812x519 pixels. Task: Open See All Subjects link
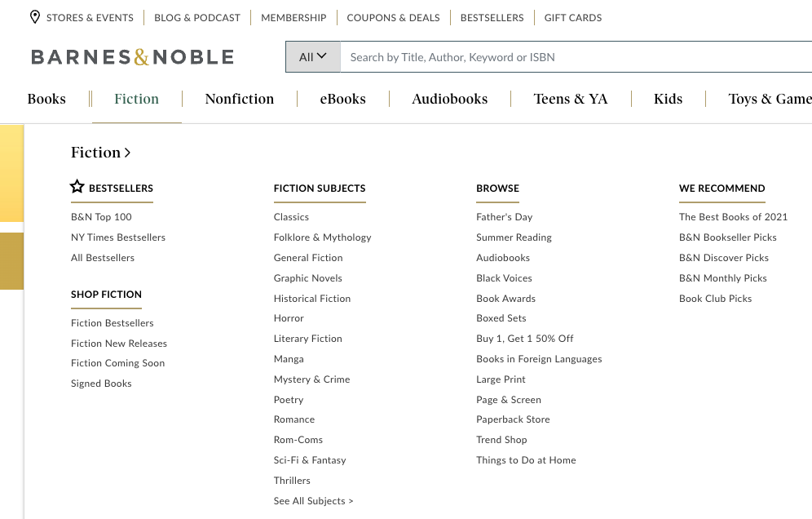click(x=313, y=501)
